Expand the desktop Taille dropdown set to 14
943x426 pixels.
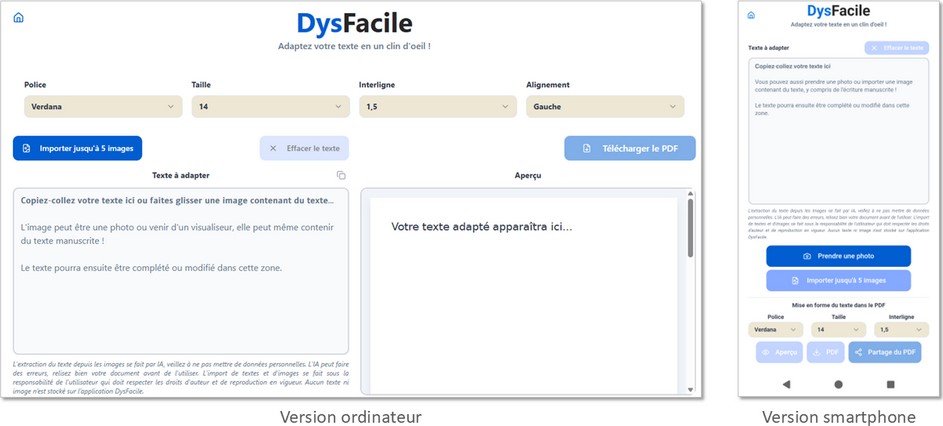[270, 106]
